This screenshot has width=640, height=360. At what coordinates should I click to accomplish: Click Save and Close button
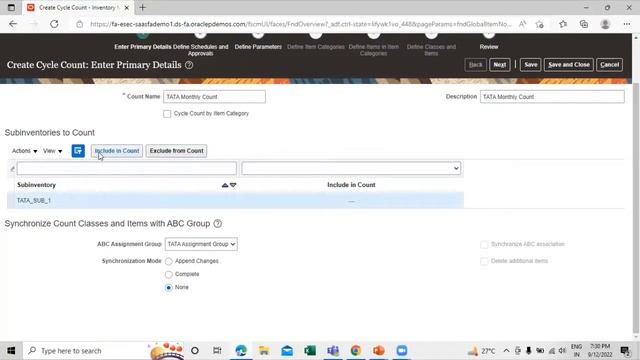(569, 64)
